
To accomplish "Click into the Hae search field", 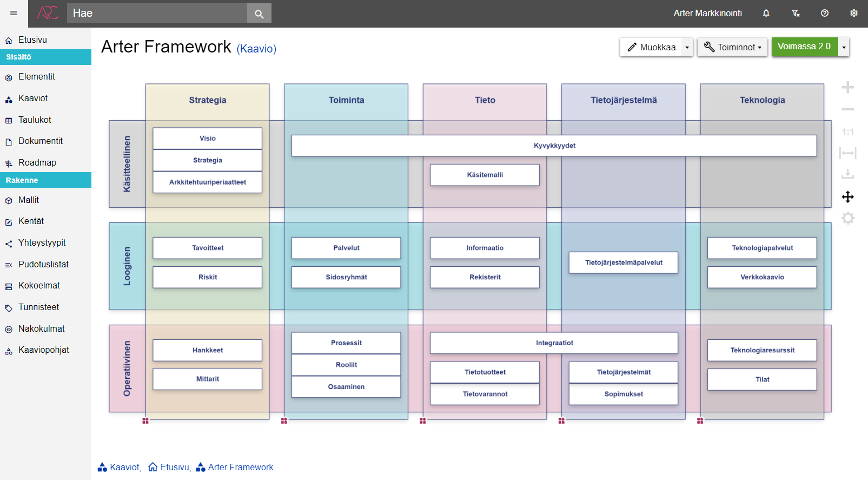I will point(157,13).
